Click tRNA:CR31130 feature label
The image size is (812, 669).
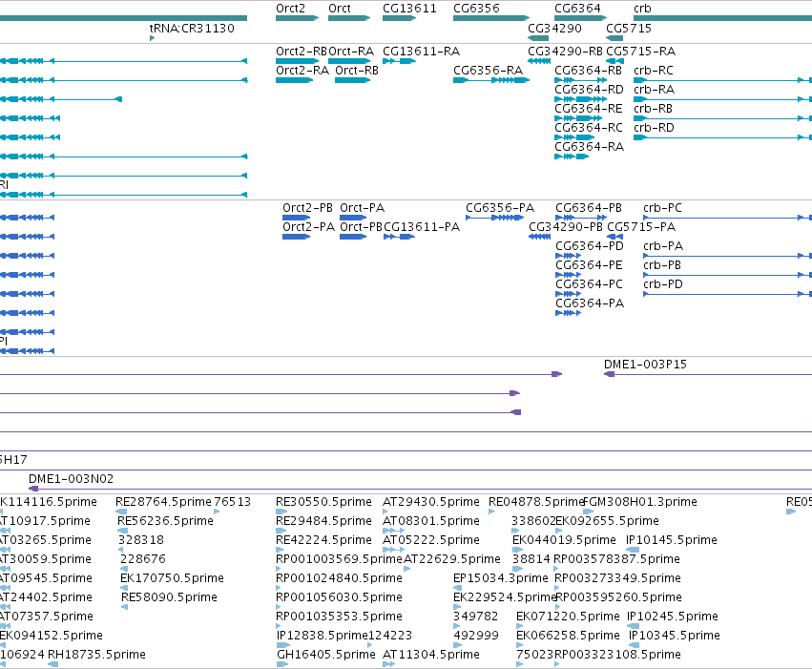click(x=192, y=28)
